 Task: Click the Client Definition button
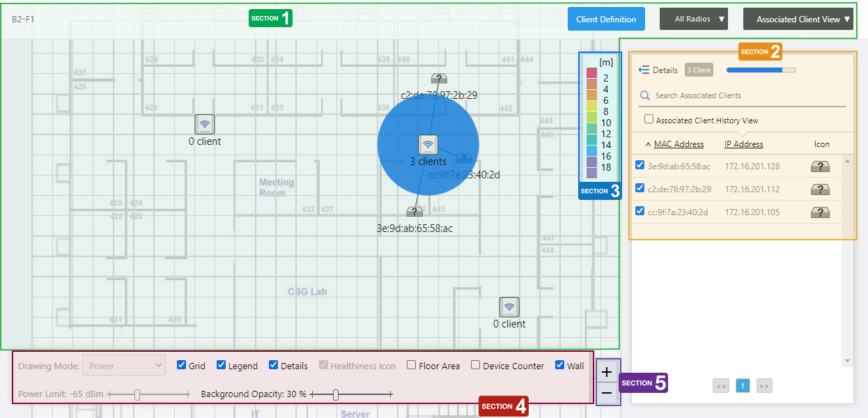click(x=606, y=20)
